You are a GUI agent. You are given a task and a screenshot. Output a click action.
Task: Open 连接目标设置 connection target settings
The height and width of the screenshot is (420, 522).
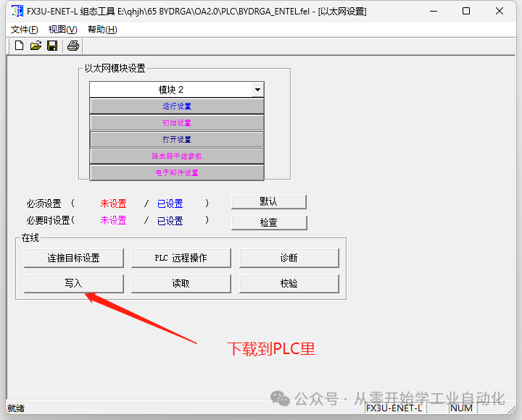(73, 258)
